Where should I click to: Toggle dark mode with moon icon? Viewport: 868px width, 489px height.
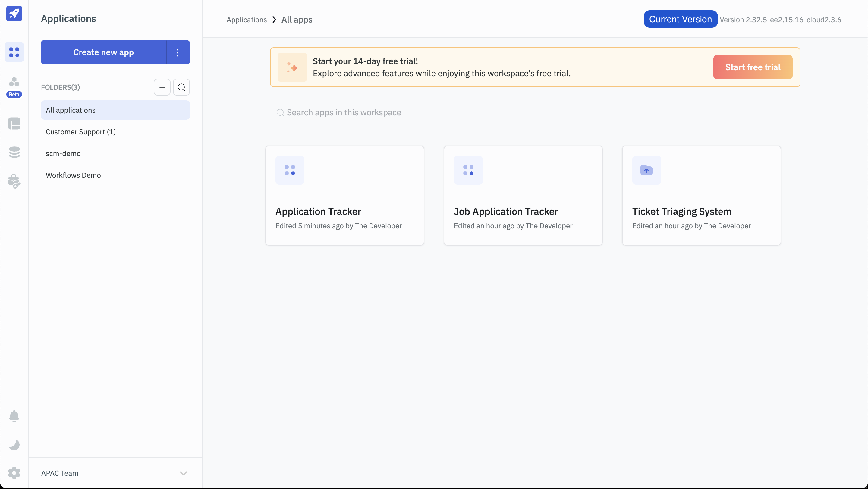coord(14,445)
